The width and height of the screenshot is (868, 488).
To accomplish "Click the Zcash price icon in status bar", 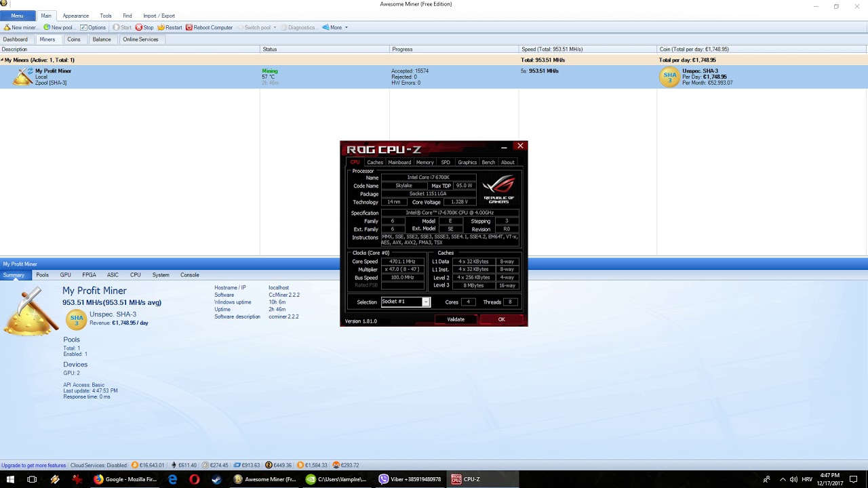I will [269, 466].
